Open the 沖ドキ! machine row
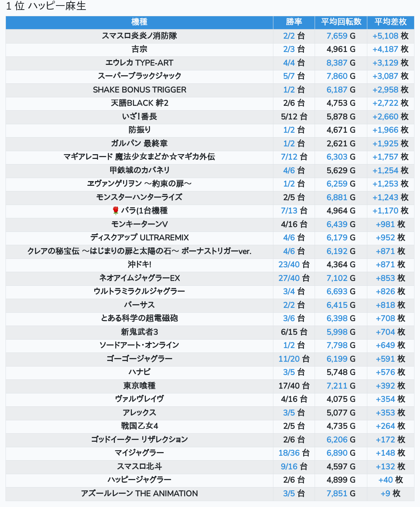 pos(139,264)
